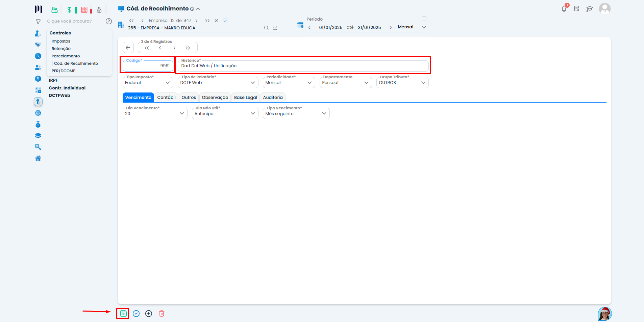Click the back arrow button above Código
The width and height of the screenshot is (644, 322).
(x=128, y=48)
